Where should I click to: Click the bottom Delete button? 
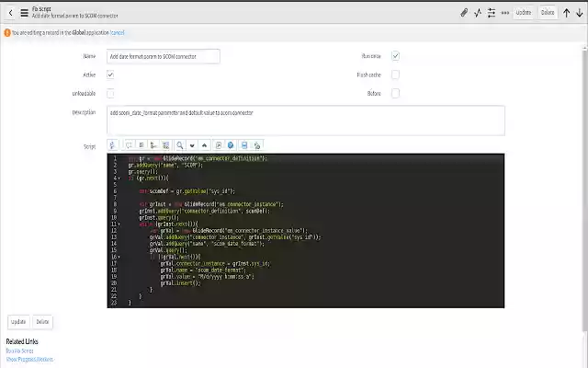pyautogui.click(x=42, y=322)
